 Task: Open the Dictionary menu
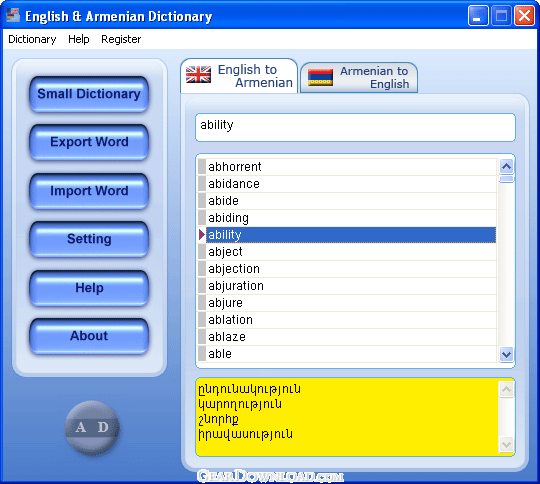pos(32,39)
